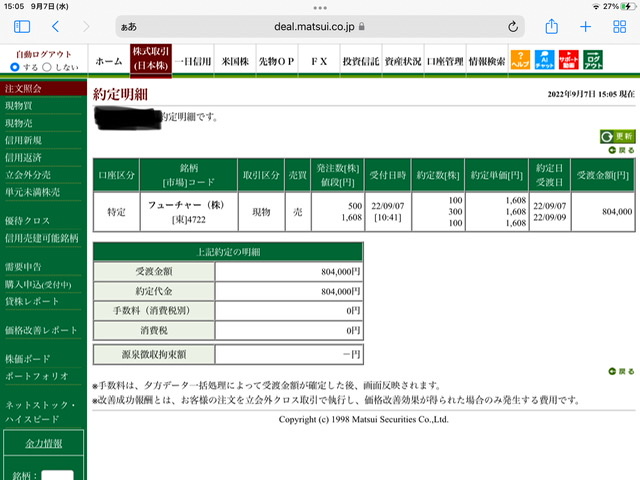The image size is (640, 480).
Task: Click the 約定明細 page heading
Action: [120, 94]
